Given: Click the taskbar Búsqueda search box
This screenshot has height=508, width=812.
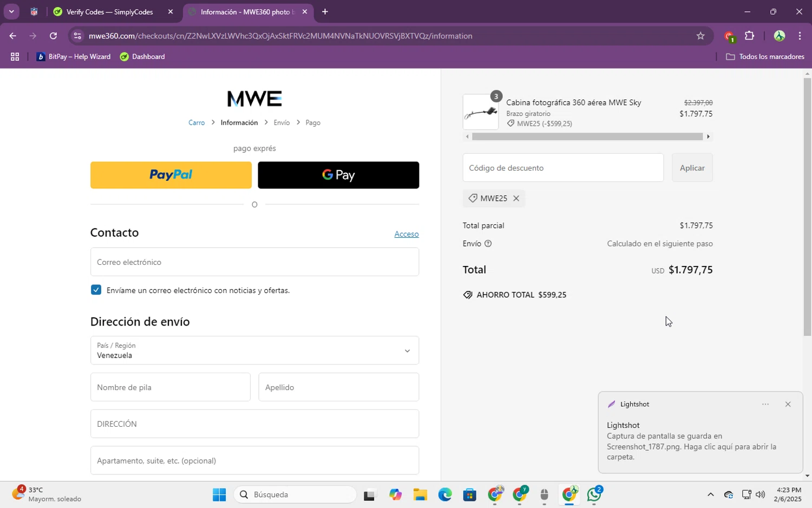Looking at the screenshot, I should tap(296, 494).
